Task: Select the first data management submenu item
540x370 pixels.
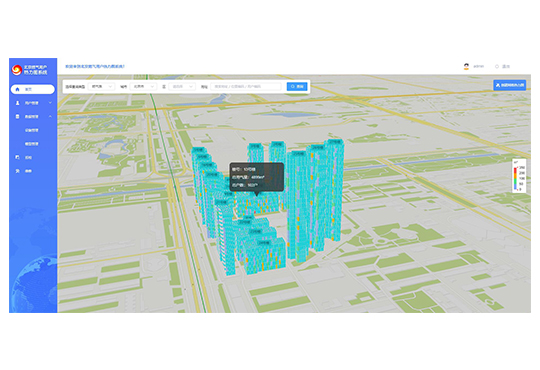Action: (x=31, y=130)
